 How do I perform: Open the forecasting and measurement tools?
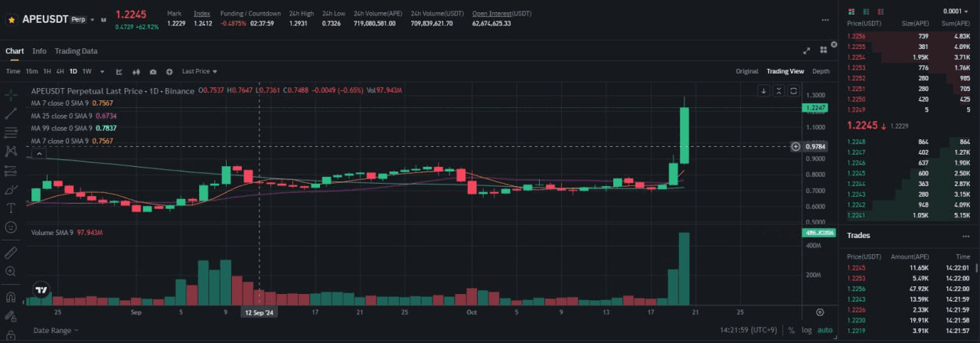pyautogui.click(x=11, y=170)
